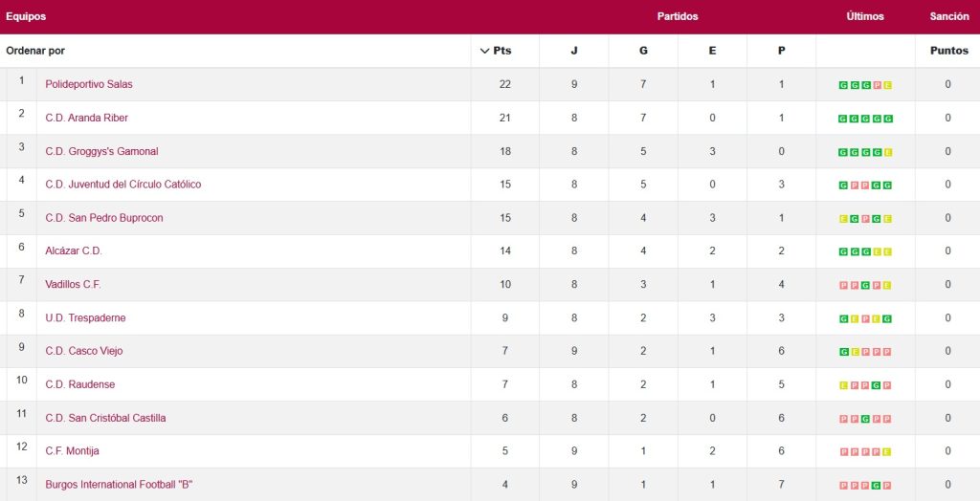The image size is (980, 501).
Task: Click the pink P badge in San Pedro Buprocon row
Action: [x=865, y=219]
